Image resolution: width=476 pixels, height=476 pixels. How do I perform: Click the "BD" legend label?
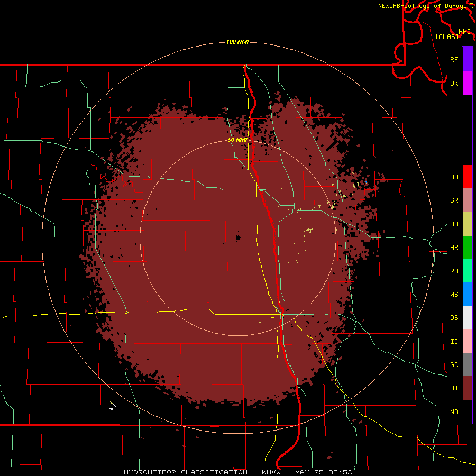click(454, 224)
